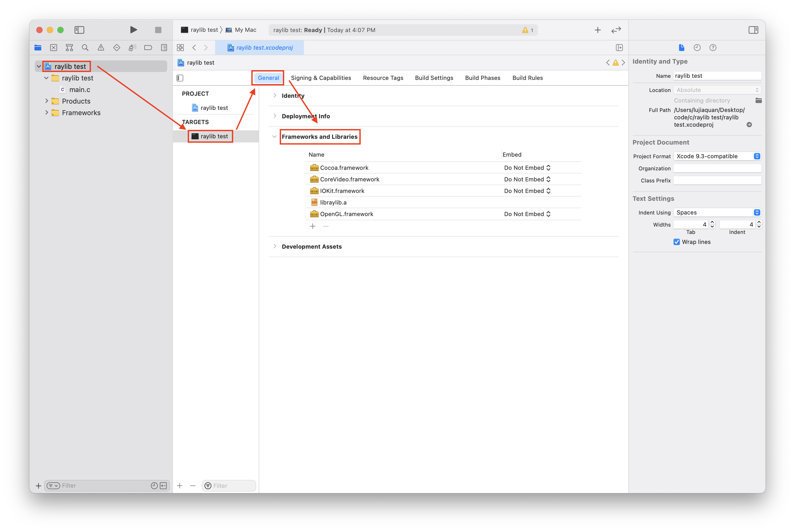Show the Source Control navigator

click(54, 48)
